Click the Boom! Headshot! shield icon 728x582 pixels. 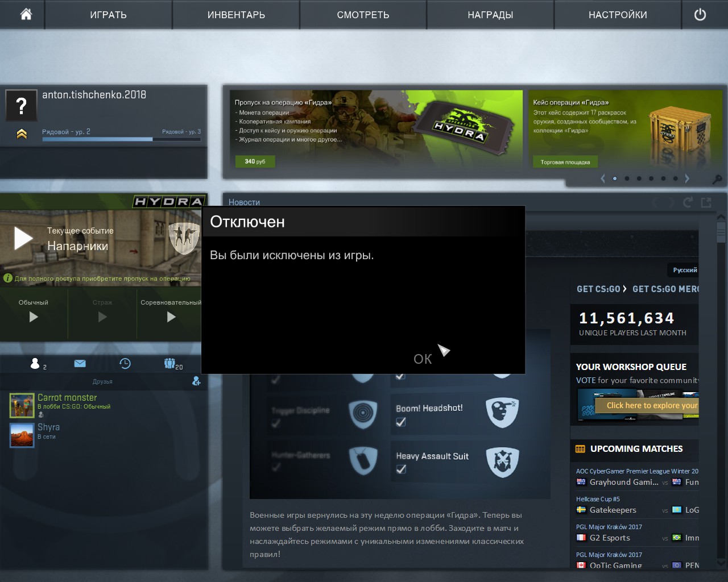click(x=502, y=413)
